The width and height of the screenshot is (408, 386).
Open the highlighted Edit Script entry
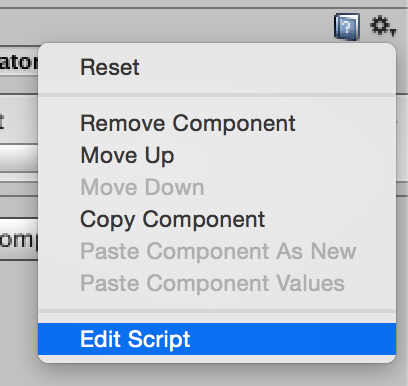coord(217,339)
